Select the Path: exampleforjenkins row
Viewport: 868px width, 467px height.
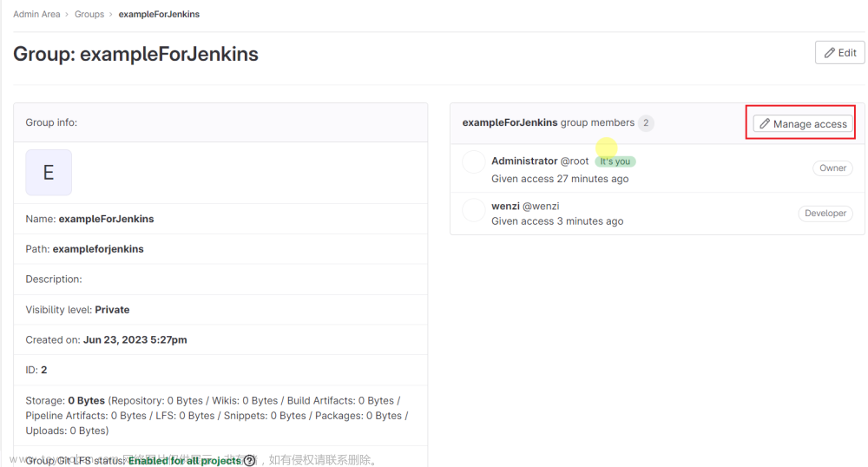pos(220,249)
